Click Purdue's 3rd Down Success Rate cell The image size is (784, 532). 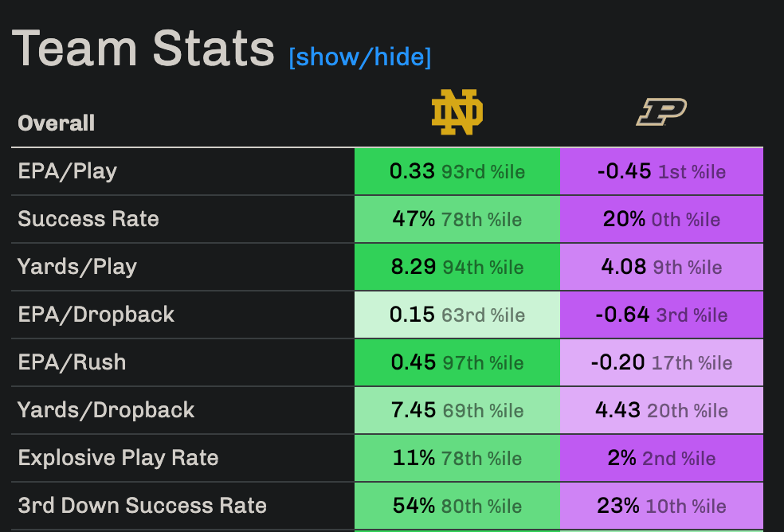661,506
